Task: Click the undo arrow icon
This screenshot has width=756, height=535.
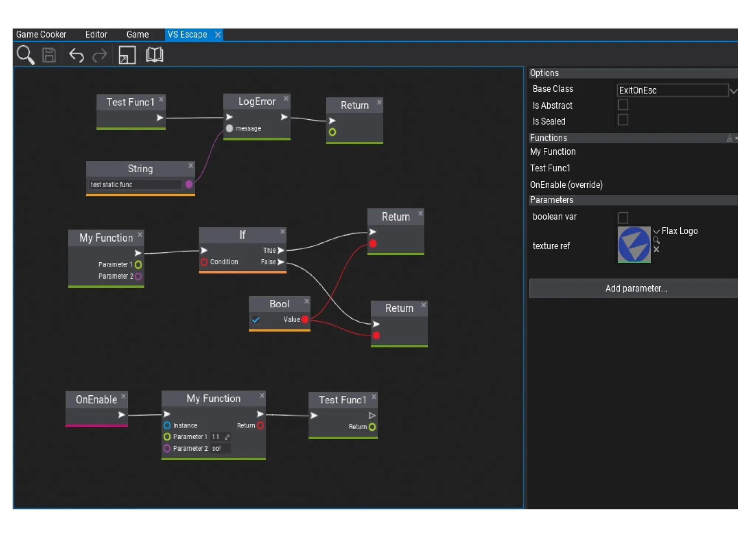Action: [76, 55]
